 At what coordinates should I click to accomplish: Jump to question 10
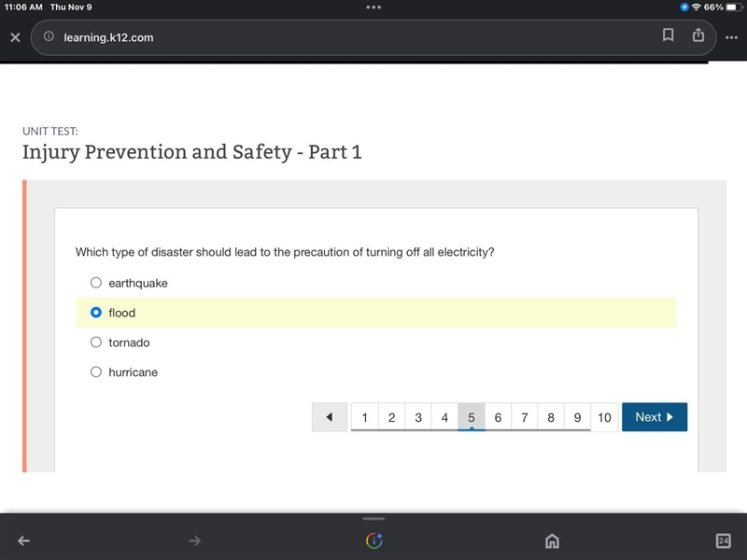click(x=604, y=417)
